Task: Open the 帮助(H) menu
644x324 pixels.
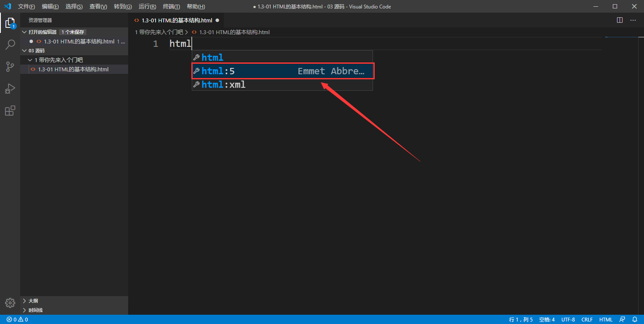Action: pyautogui.click(x=196, y=7)
